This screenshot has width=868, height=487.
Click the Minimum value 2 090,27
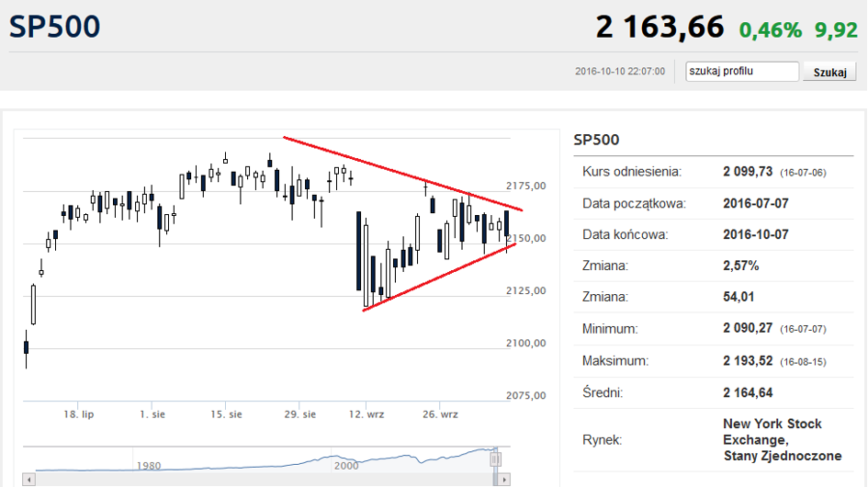pyautogui.click(x=748, y=329)
